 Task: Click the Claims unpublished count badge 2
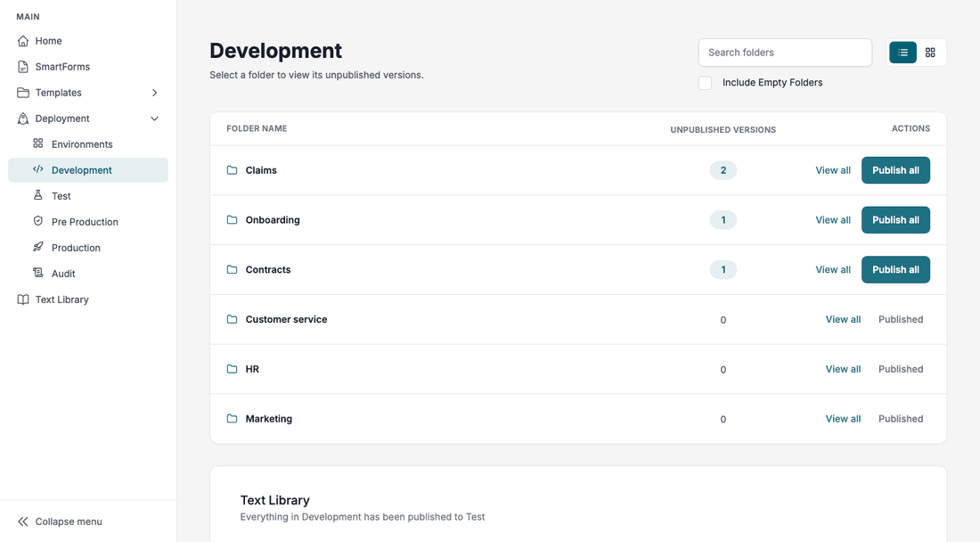click(723, 170)
